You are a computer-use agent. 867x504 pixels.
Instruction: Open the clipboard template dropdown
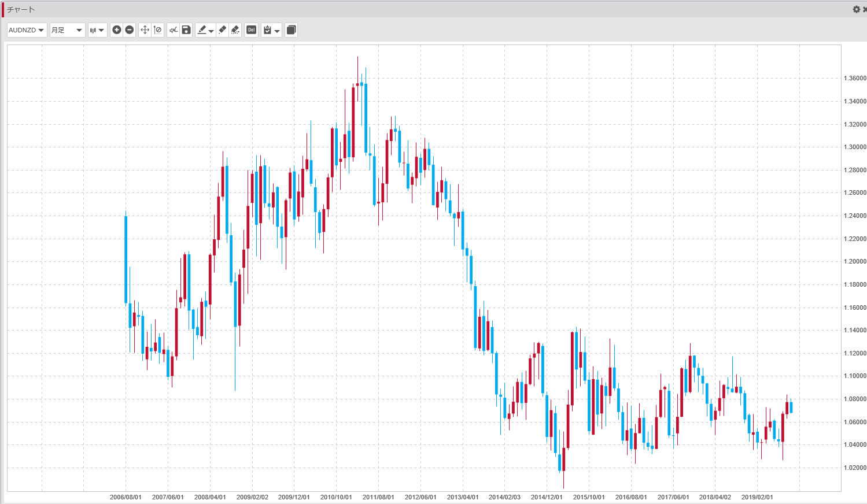[271, 30]
